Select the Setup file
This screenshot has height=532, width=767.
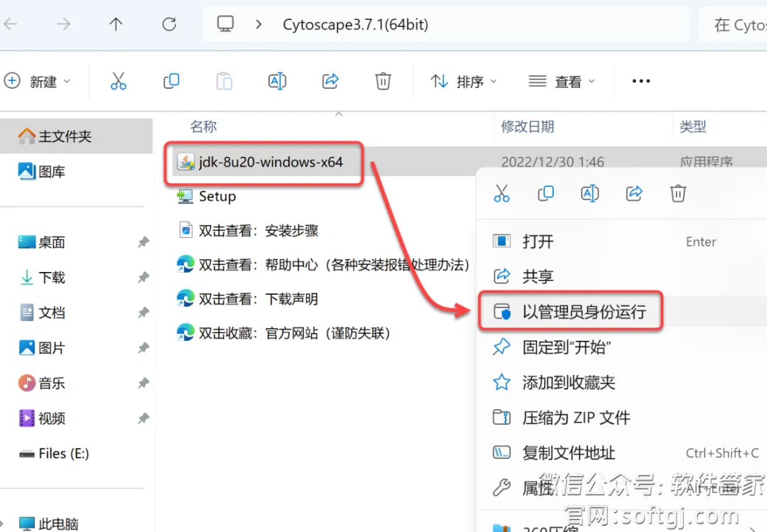(x=217, y=196)
